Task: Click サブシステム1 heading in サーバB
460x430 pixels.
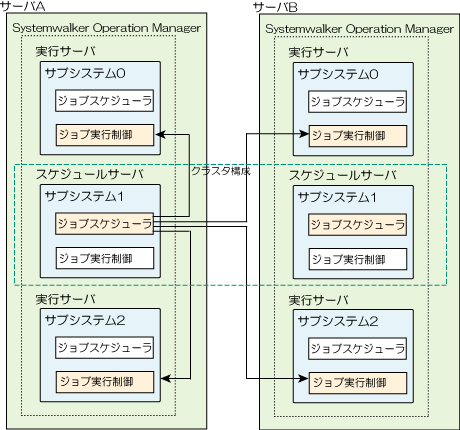Action: tap(337, 197)
